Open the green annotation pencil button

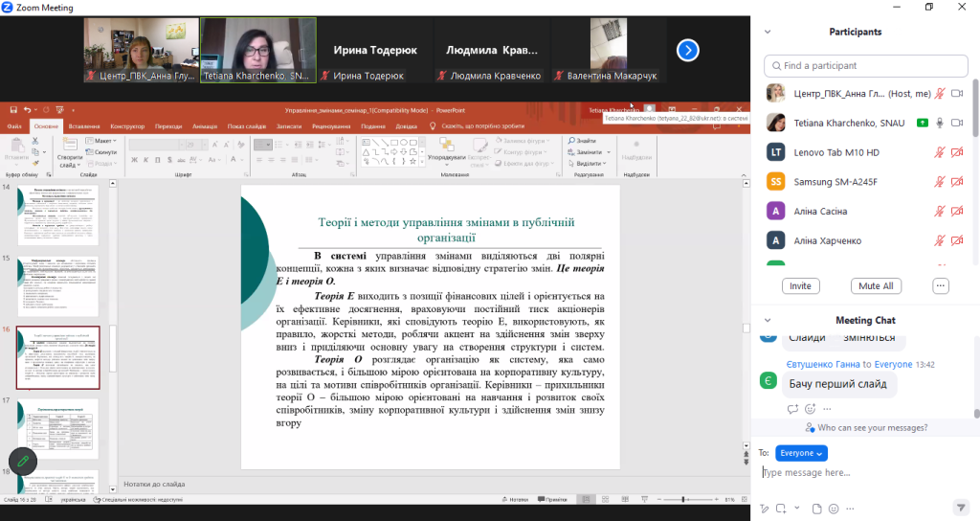23,463
